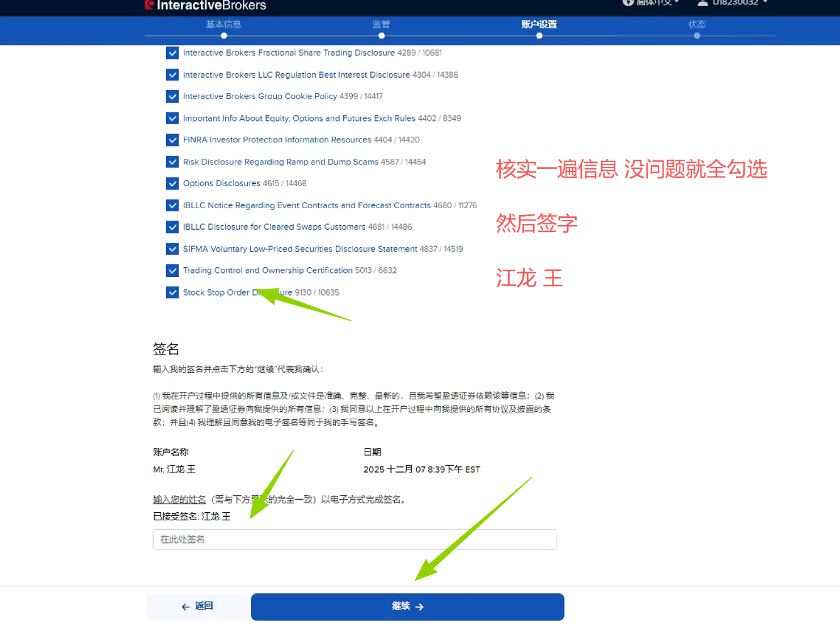Screen dimensions: 840x641
Task: Toggle the Stock Stop Order Disclosure checkbox
Action: click(172, 293)
